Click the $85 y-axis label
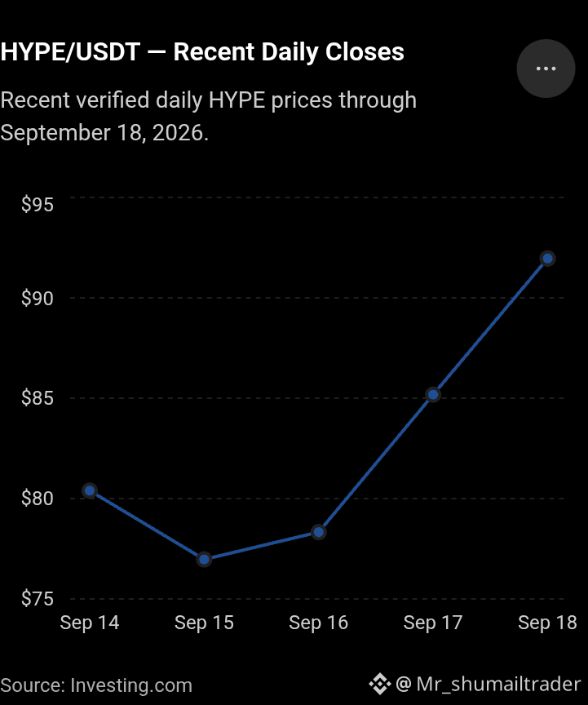The height and width of the screenshot is (705, 588). tap(38, 398)
